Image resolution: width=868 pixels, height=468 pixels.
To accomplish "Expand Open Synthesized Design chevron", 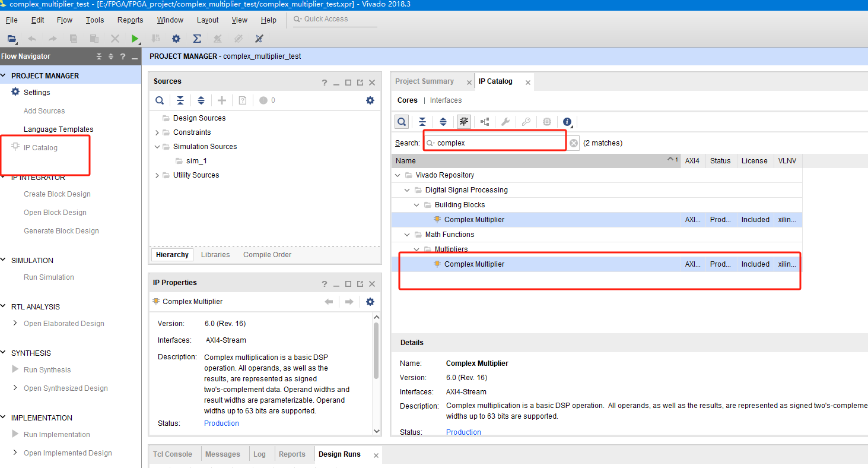I will 15,388.
